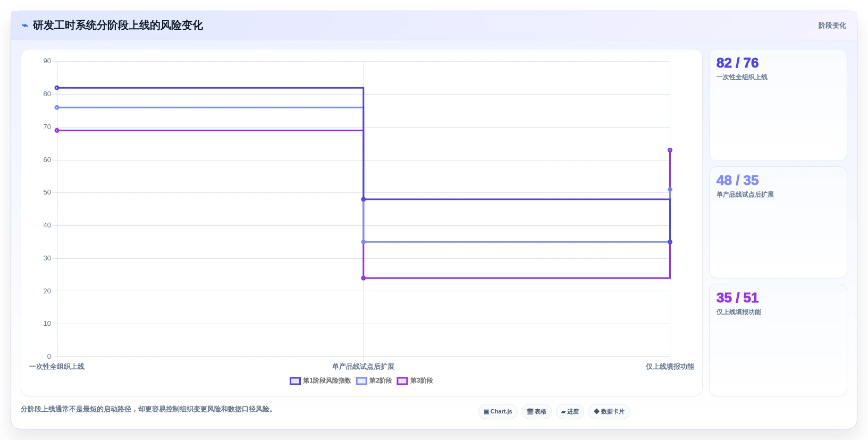Toggle the 第2阶段 legend item
868x440 pixels.
tap(374, 380)
